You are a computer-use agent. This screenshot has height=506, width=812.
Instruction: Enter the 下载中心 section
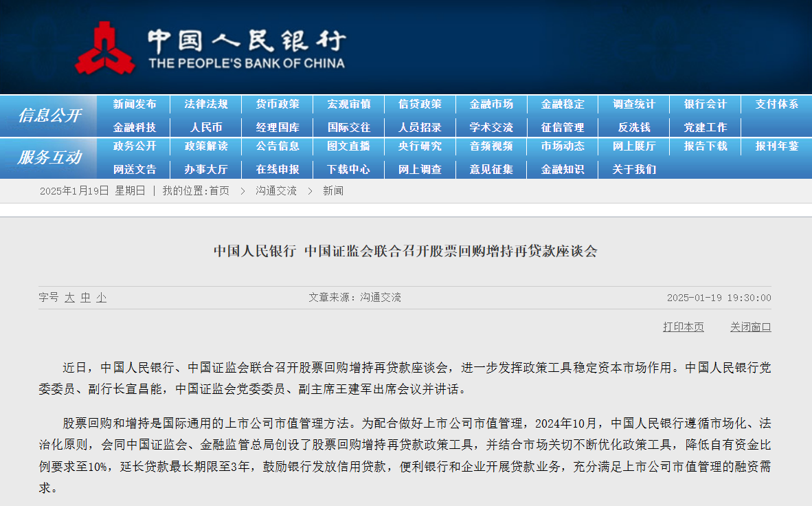coord(348,169)
